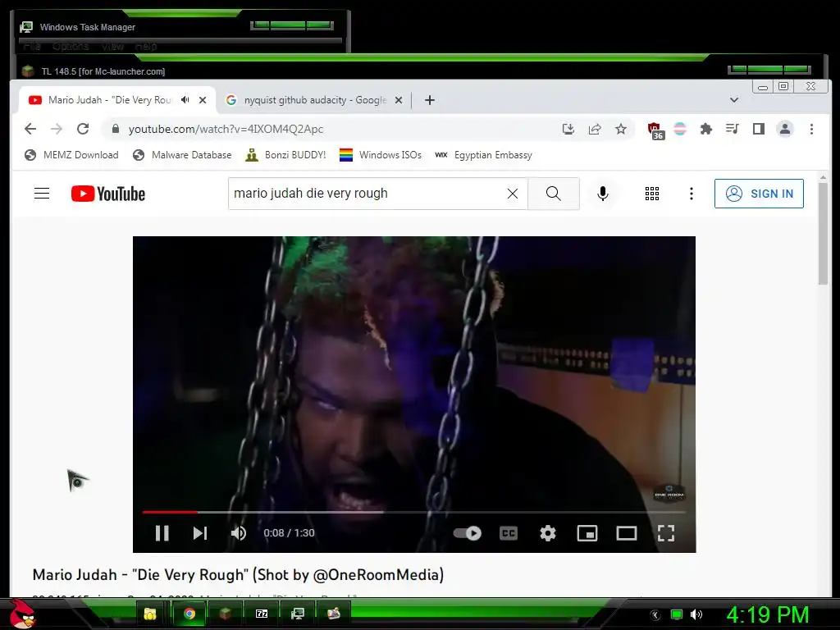Screen dimensions: 840x630
Task: Expand the tab search chevron
Action: click(734, 99)
